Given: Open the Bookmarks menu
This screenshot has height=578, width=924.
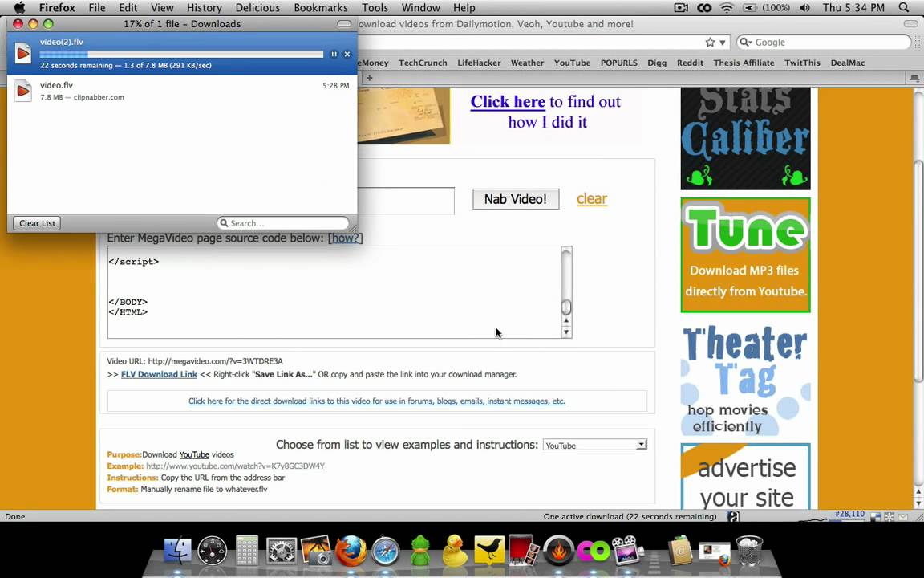Looking at the screenshot, I should [321, 8].
